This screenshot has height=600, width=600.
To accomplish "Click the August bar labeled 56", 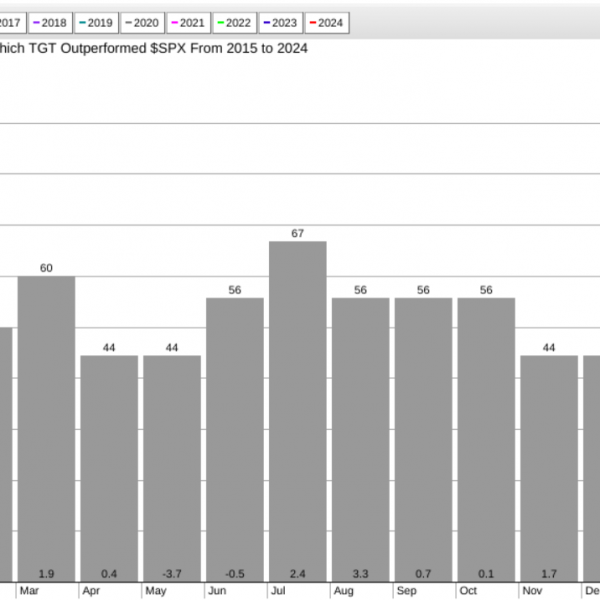I will pyautogui.click(x=360, y=440).
